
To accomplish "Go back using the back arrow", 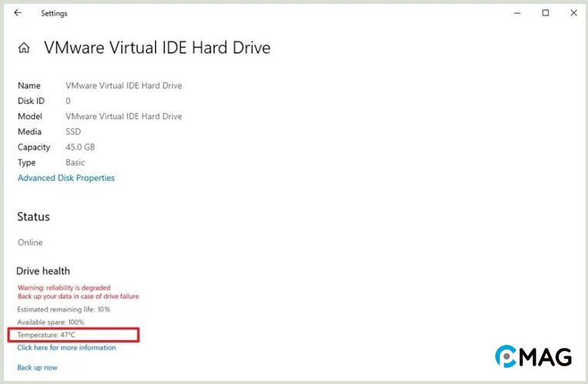I will (x=18, y=13).
